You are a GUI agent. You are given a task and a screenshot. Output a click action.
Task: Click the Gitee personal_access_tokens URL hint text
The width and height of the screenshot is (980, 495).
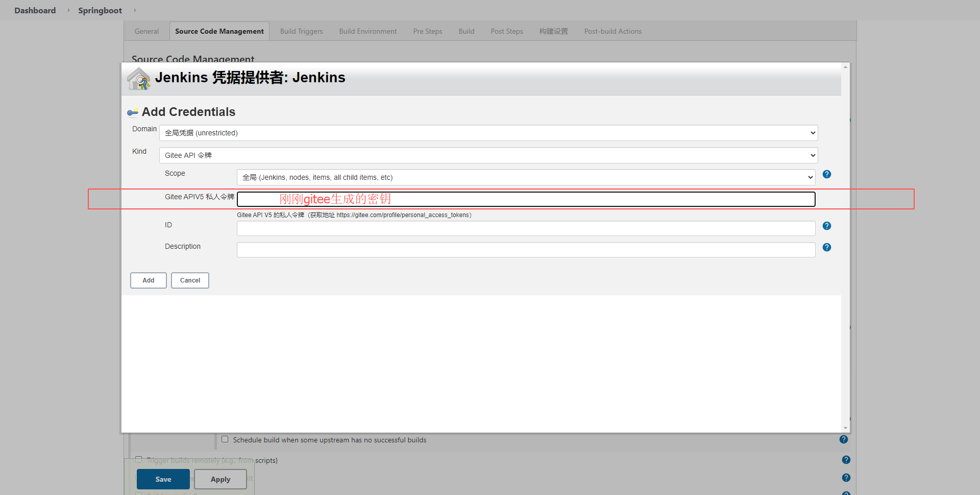click(354, 215)
